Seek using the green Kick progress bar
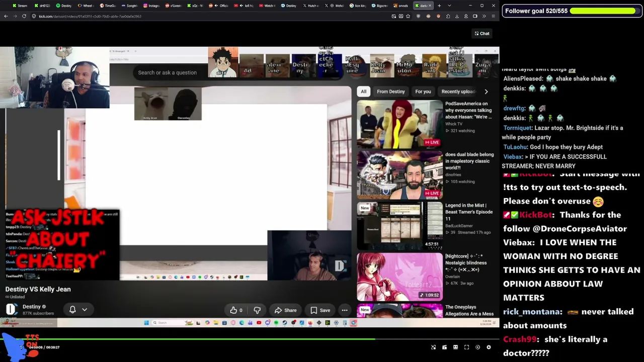The image size is (644, 362). click(x=250, y=339)
